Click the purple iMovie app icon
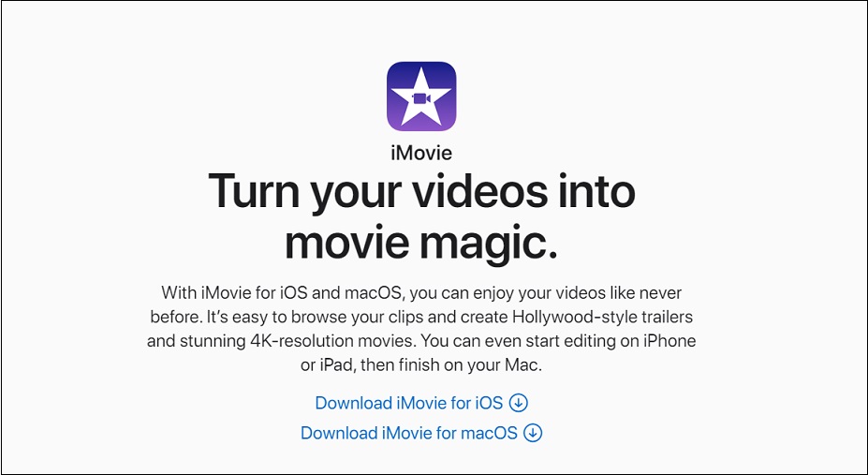868x475 pixels. pyautogui.click(x=421, y=96)
